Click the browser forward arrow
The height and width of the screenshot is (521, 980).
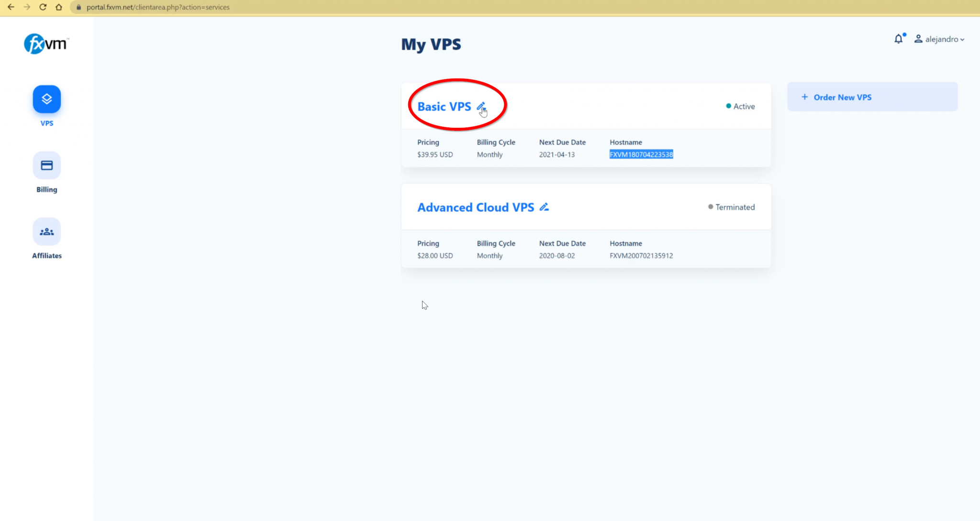(27, 7)
